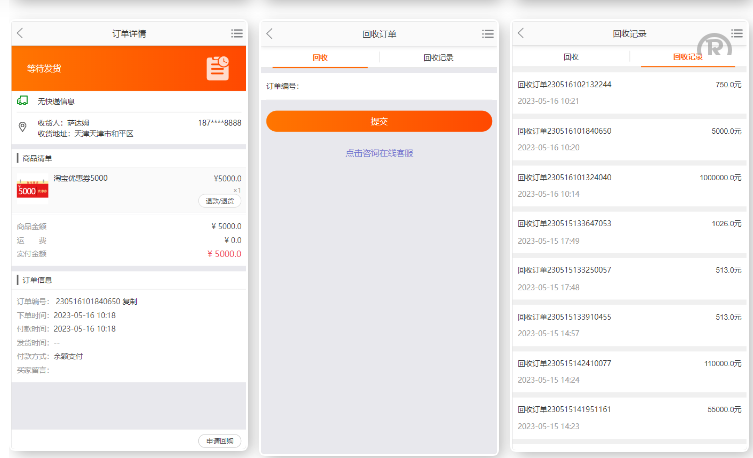Go back from the 回收记录 page
Viewport: 753px width, 458px height.
521,34
